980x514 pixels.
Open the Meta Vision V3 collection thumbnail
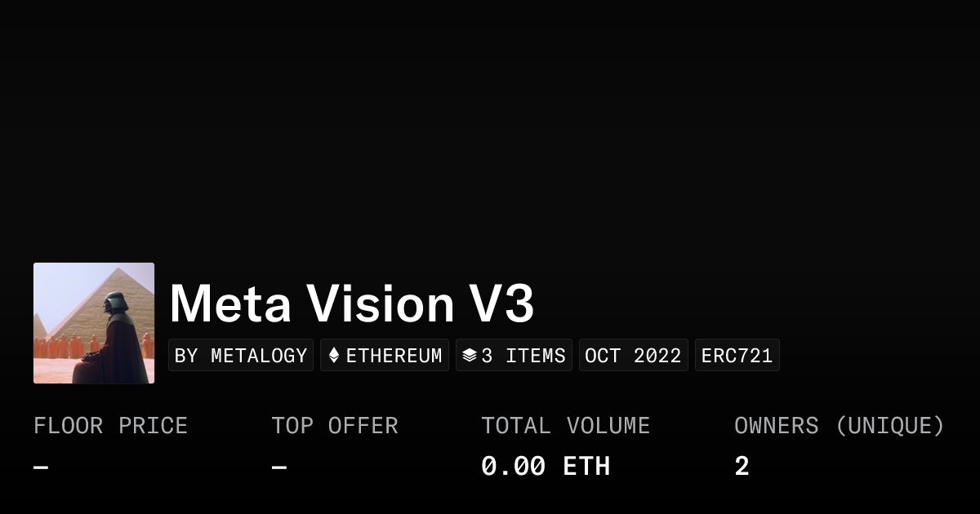click(94, 323)
